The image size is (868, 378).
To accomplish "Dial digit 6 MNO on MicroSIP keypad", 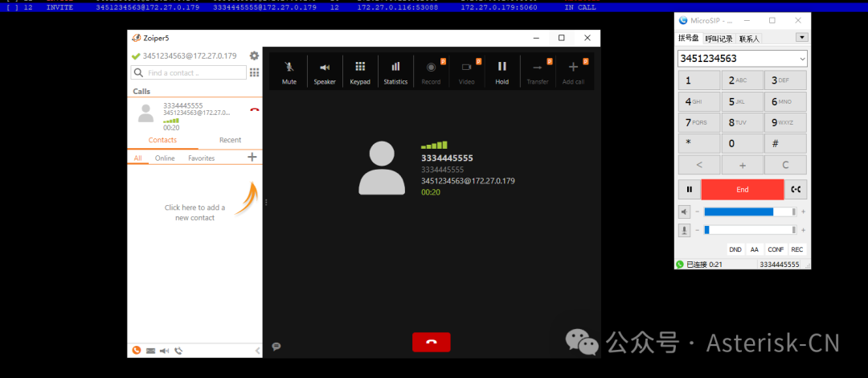I will (785, 101).
